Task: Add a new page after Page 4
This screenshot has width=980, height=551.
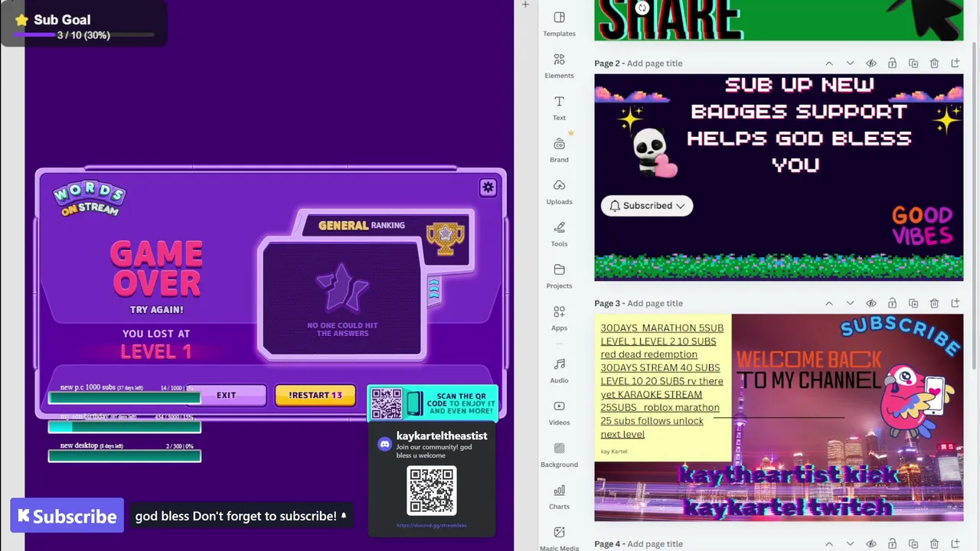Action: point(955,544)
